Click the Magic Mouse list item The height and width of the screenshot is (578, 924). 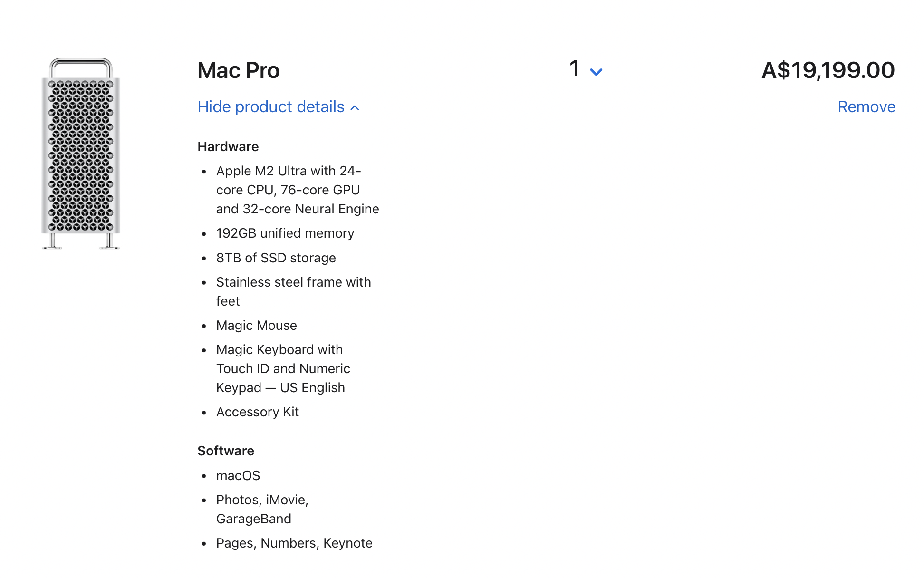click(x=256, y=325)
